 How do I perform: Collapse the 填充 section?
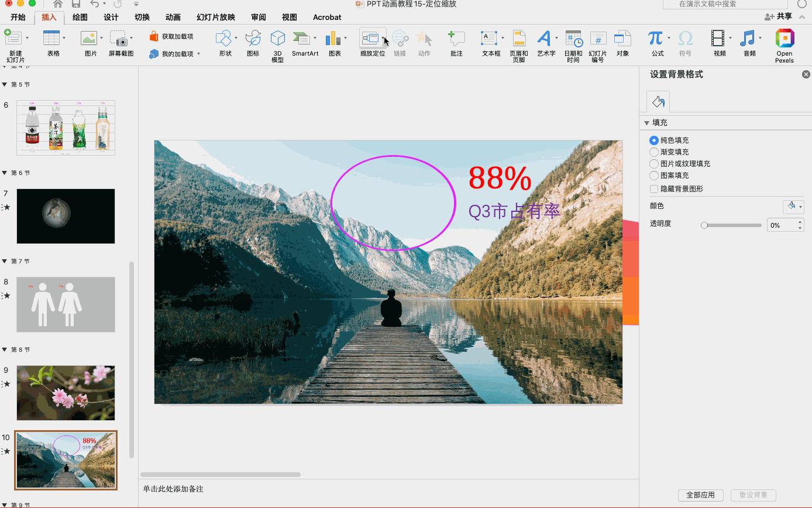click(647, 123)
